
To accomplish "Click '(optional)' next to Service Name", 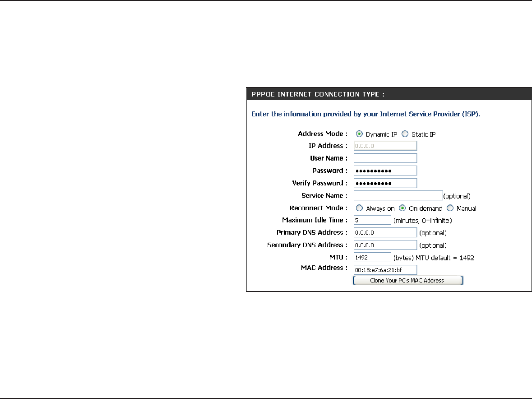I will pos(457,196).
